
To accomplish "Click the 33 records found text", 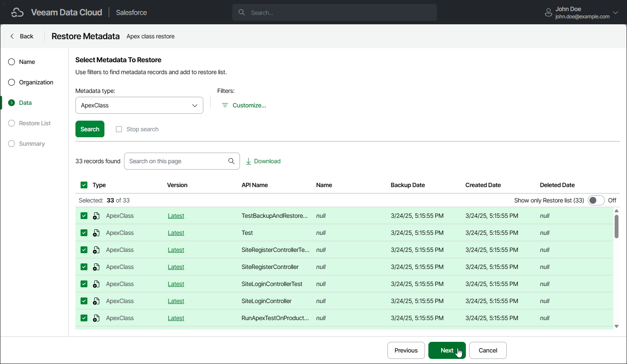I will [x=98, y=161].
